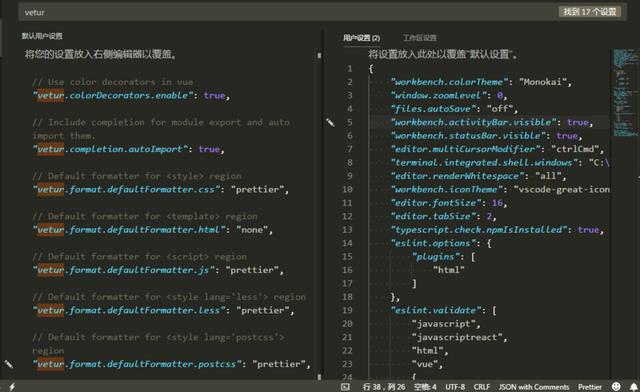Click the terminal.integrated.shell.windows line
This screenshot has height=392, width=640.
click(x=500, y=163)
